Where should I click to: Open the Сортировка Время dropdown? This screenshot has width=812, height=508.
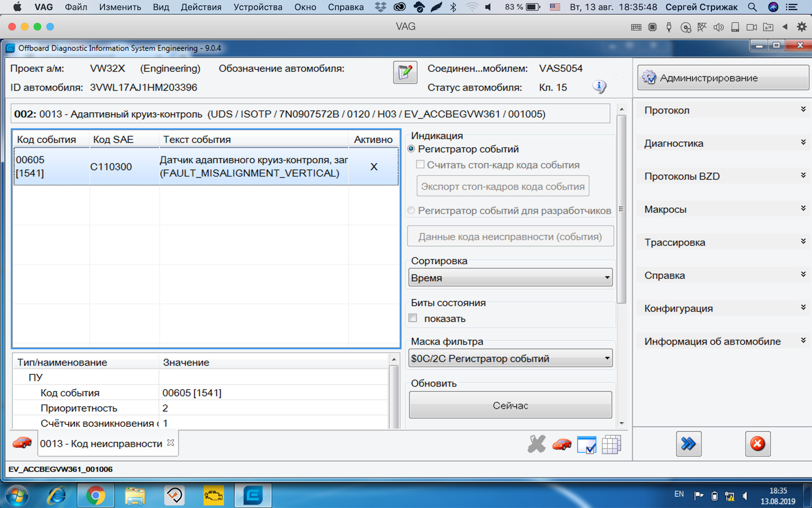tap(510, 278)
